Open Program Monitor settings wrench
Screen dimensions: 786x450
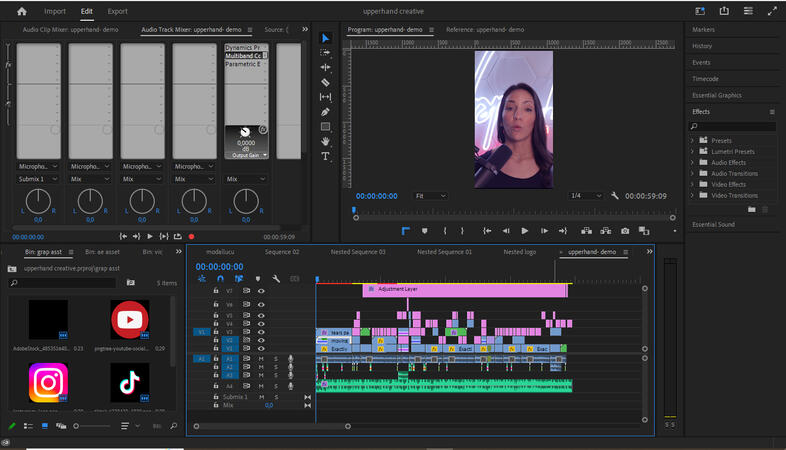(615, 196)
